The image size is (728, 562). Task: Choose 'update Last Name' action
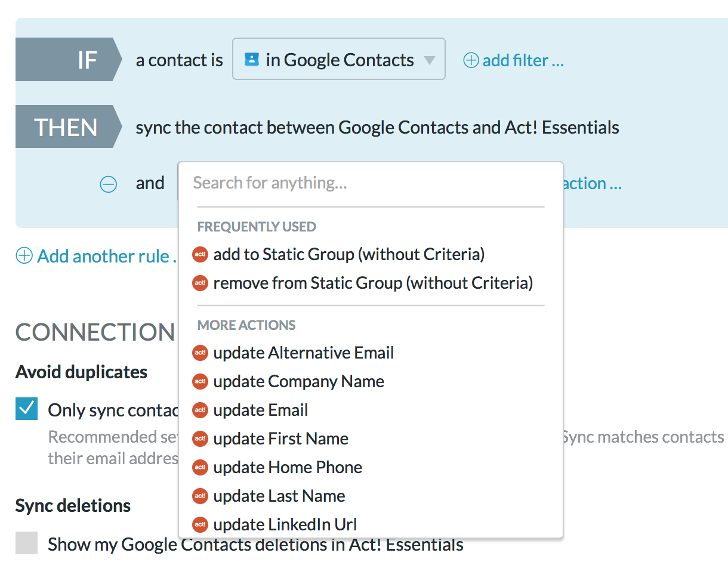click(x=279, y=496)
